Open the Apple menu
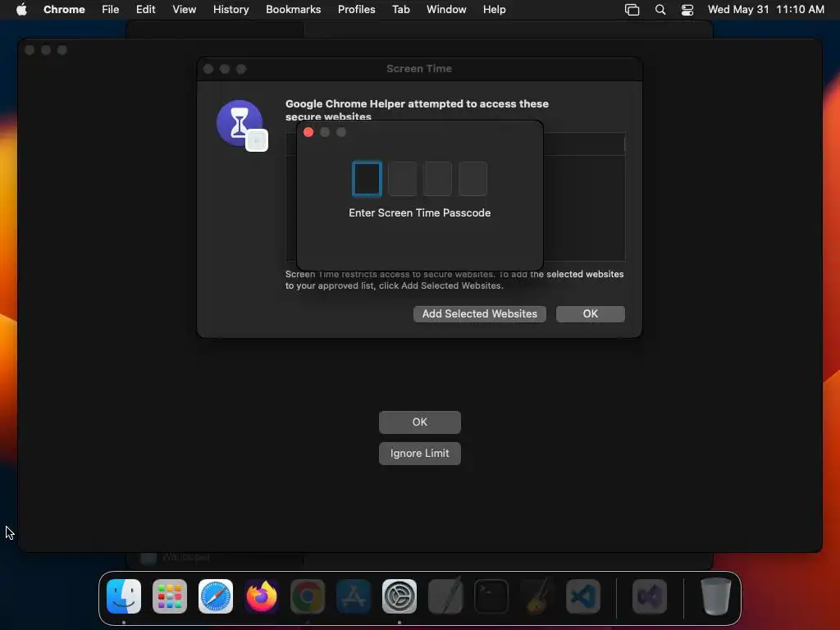Viewport: 840px width, 630px height. click(21, 9)
